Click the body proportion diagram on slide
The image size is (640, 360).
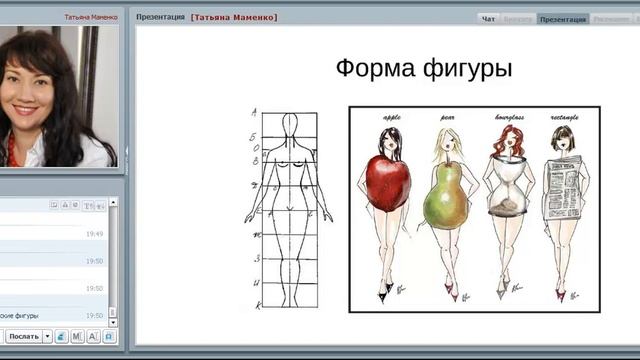click(x=288, y=209)
